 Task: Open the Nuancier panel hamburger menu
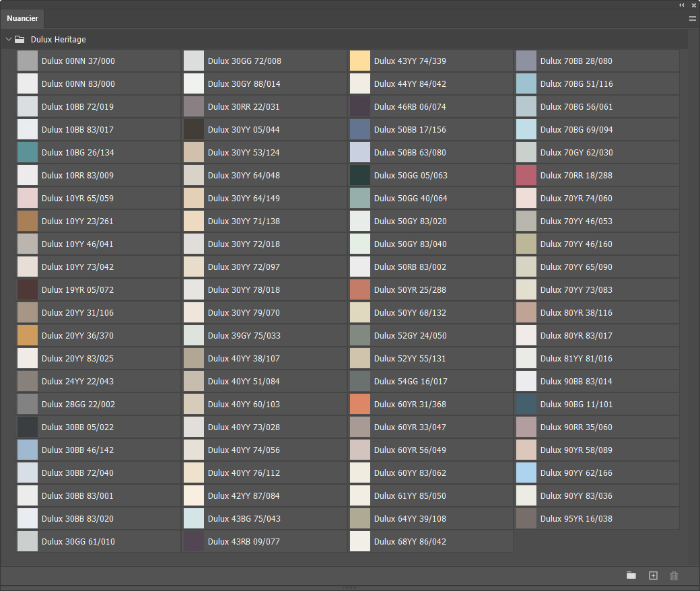pos(692,19)
